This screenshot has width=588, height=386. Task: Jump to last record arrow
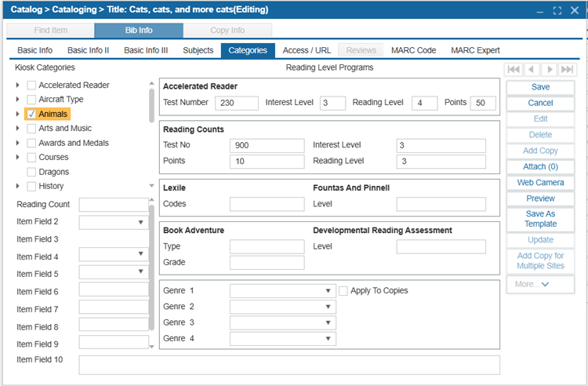(567, 69)
